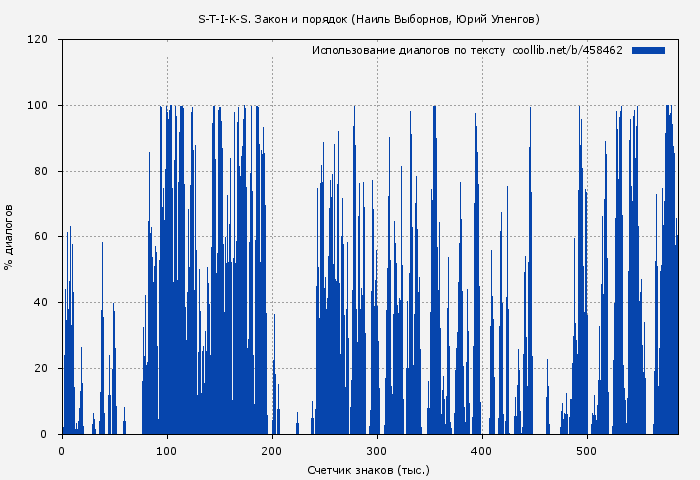Click the y-axis tick label 0

[45, 434]
